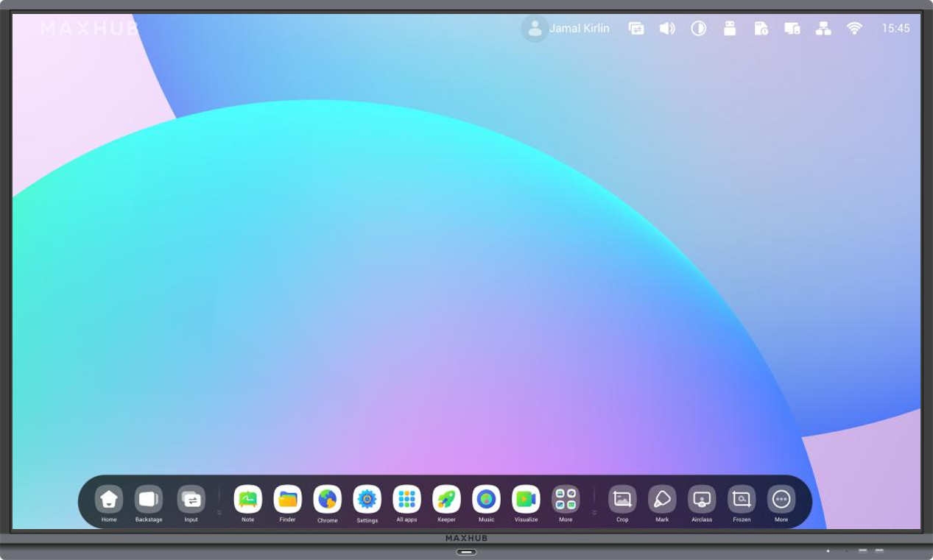
Task: Click the USB drive status icon
Action: (x=730, y=29)
